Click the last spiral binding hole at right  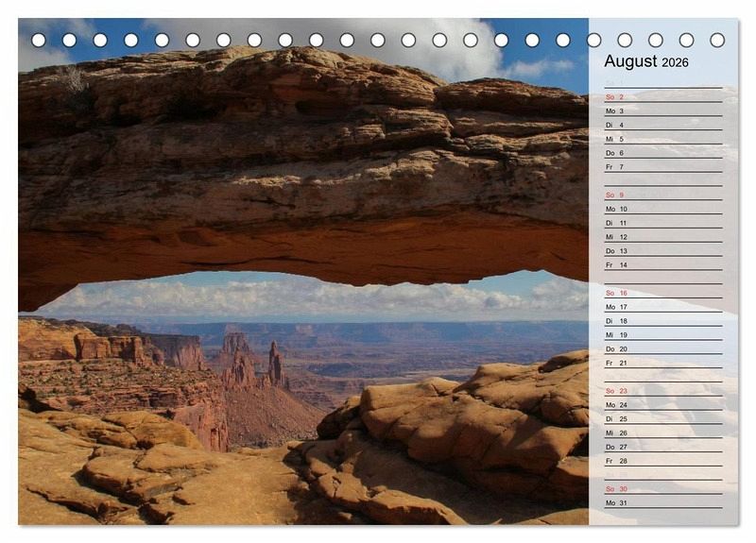717,40
